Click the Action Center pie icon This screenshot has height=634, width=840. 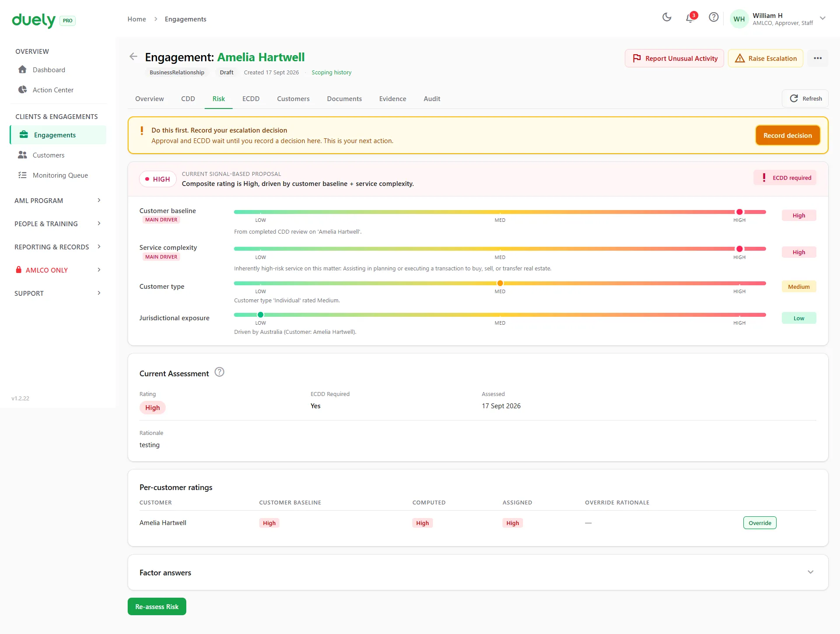pyautogui.click(x=23, y=90)
